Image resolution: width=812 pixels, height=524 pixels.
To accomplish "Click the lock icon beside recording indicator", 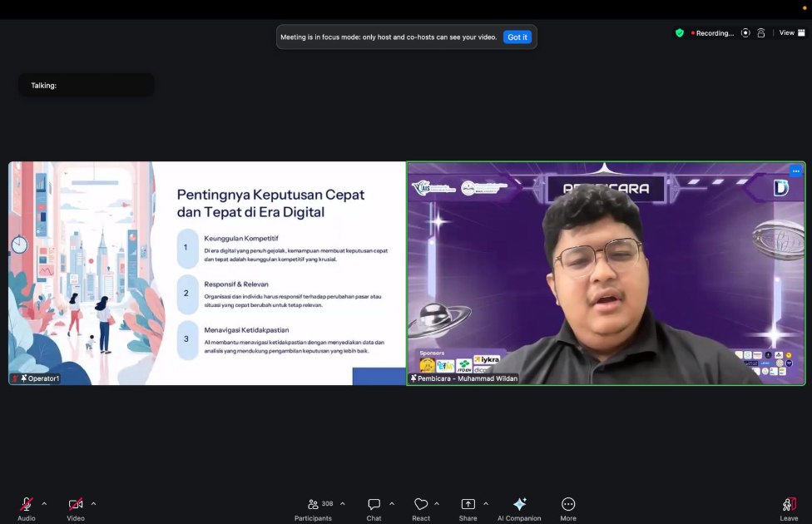I will 761,33.
